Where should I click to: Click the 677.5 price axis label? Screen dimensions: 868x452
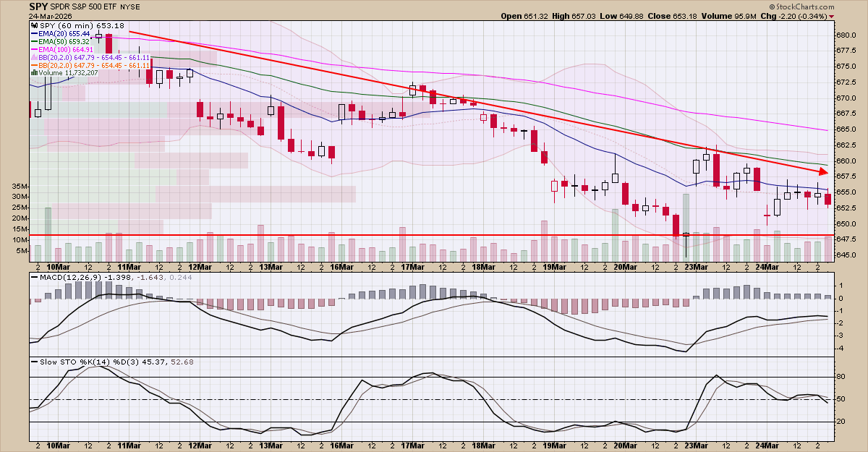point(846,51)
